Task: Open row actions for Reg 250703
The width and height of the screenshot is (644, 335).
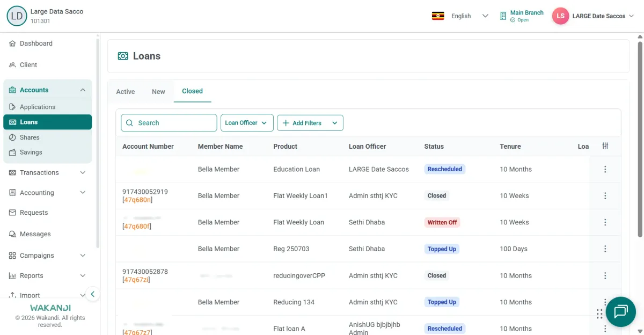Action: click(605, 249)
